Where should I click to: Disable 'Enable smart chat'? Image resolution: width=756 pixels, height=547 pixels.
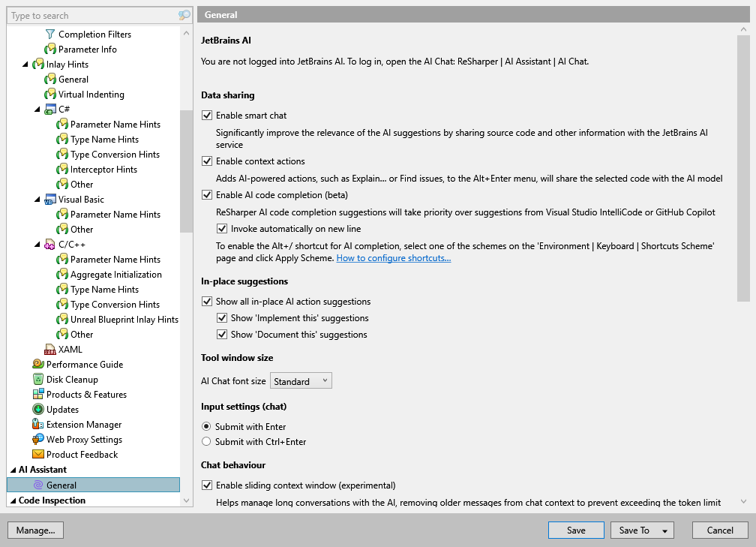click(206, 117)
